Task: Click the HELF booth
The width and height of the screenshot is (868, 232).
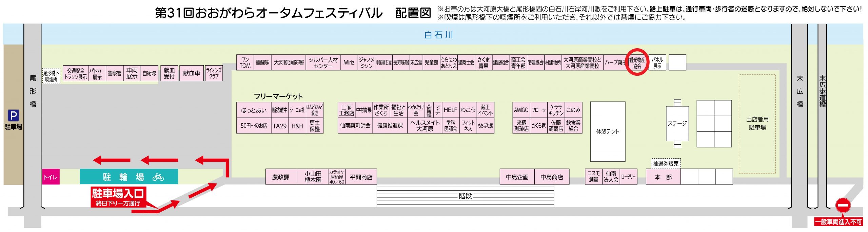Action: [x=451, y=110]
